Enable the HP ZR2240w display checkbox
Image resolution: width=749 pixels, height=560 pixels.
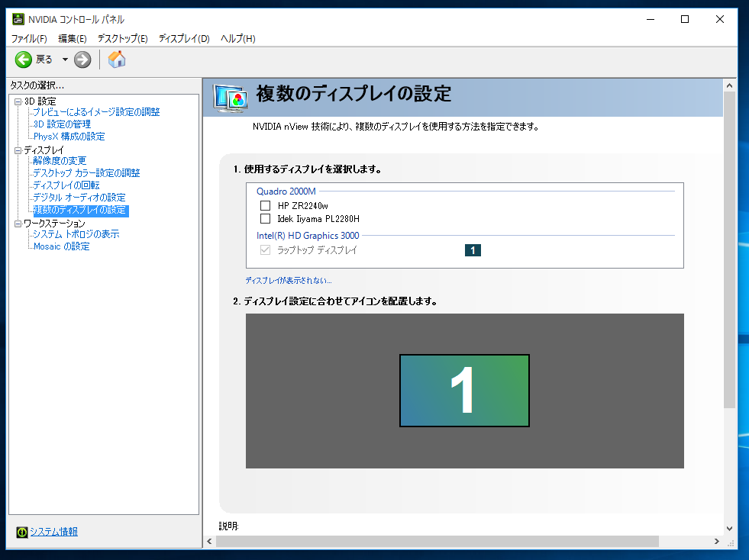tap(265, 206)
